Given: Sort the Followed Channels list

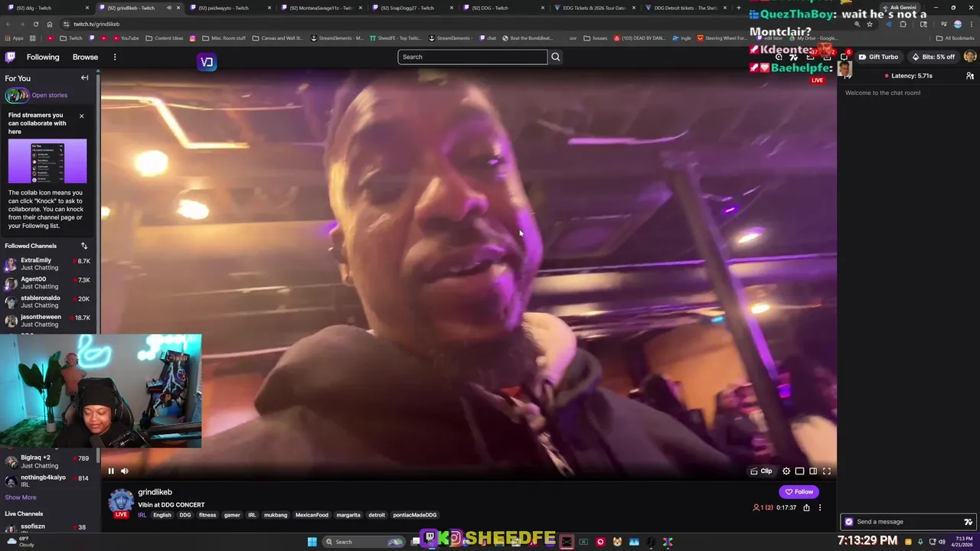Looking at the screenshot, I should 84,246.
